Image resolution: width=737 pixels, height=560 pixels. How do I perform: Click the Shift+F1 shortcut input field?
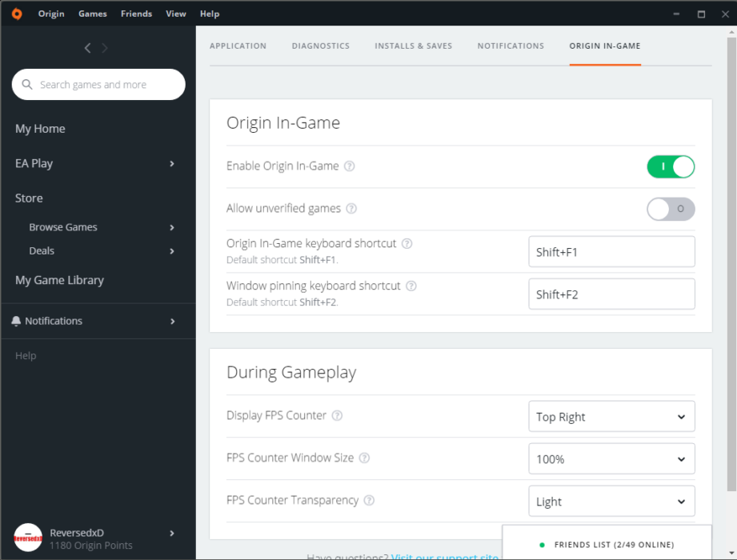pyautogui.click(x=611, y=251)
